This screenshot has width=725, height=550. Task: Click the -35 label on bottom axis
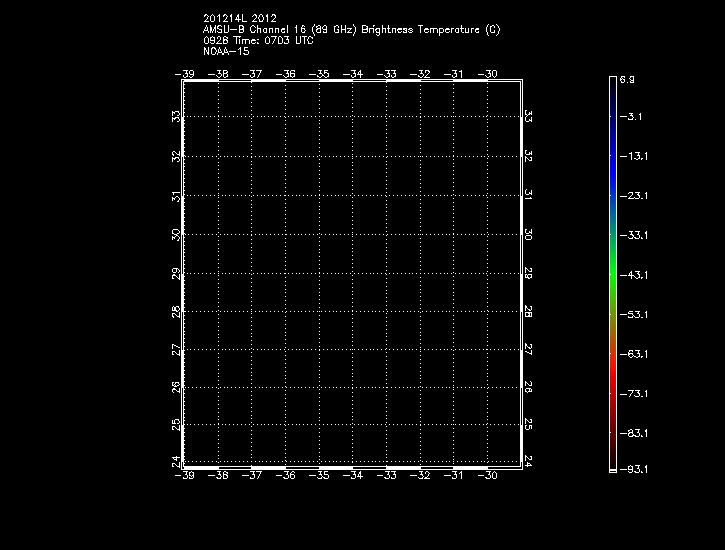pos(318,476)
